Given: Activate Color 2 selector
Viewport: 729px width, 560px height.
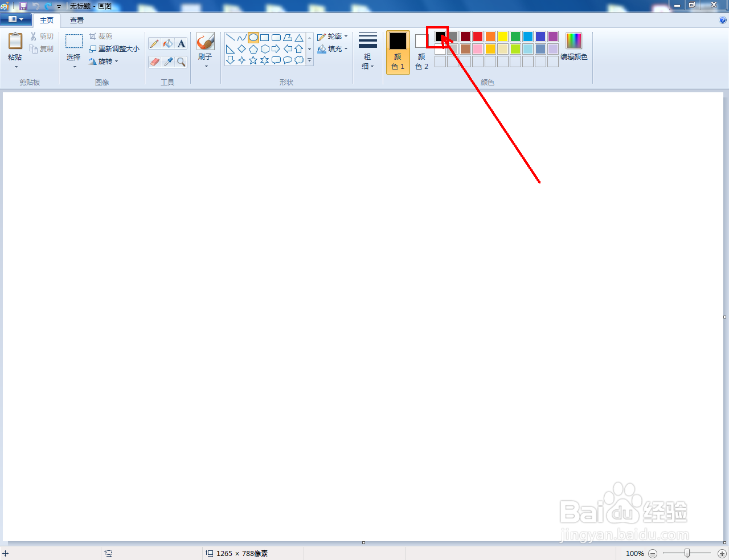Looking at the screenshot, I should (421, 52).
